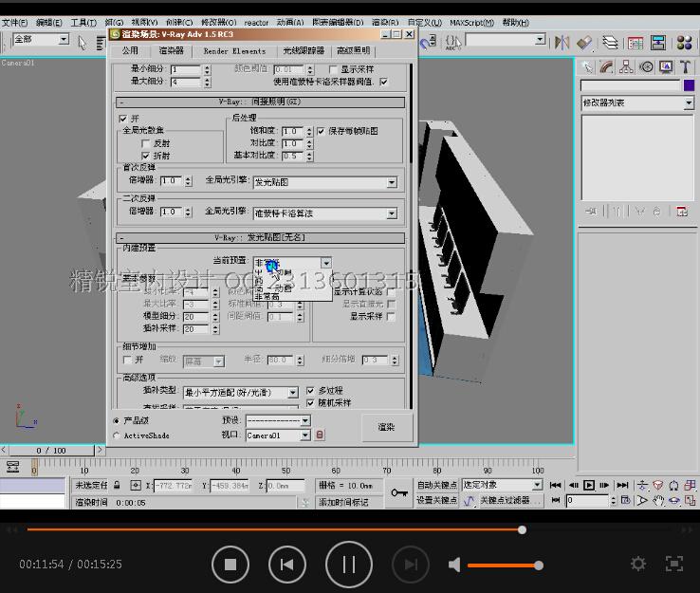Open the Layer Manager icon

(x=610, y=43)
